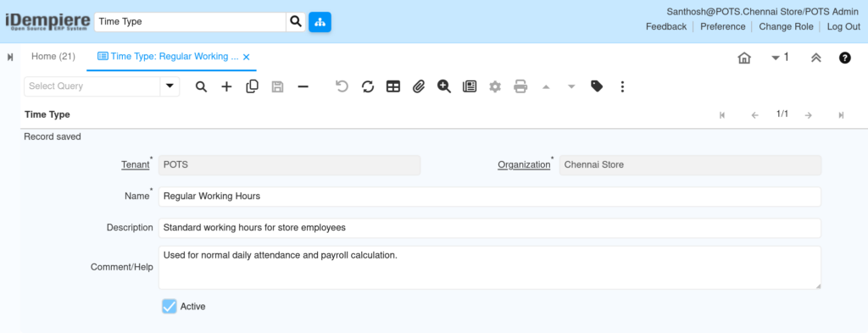Open the Preference link
This screenshot has width=868, height=333.
(x=722, y=26)
